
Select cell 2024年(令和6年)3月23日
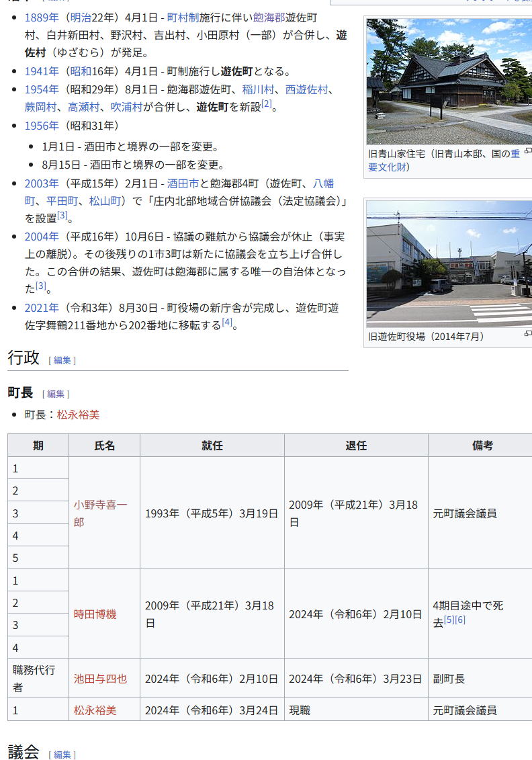tap(356, 678)
